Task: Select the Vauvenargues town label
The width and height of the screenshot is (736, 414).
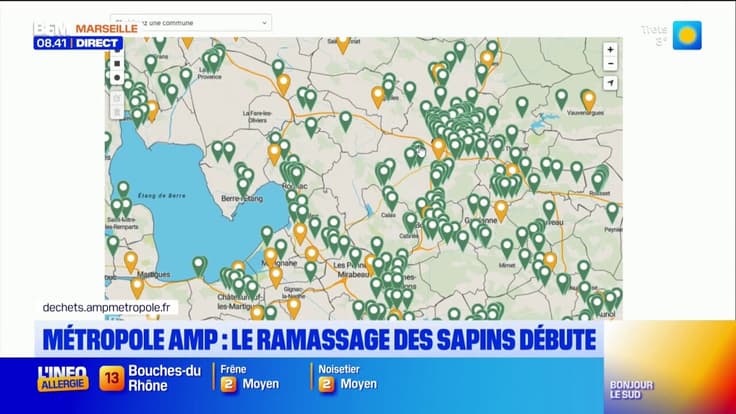Action: (585, 113)
